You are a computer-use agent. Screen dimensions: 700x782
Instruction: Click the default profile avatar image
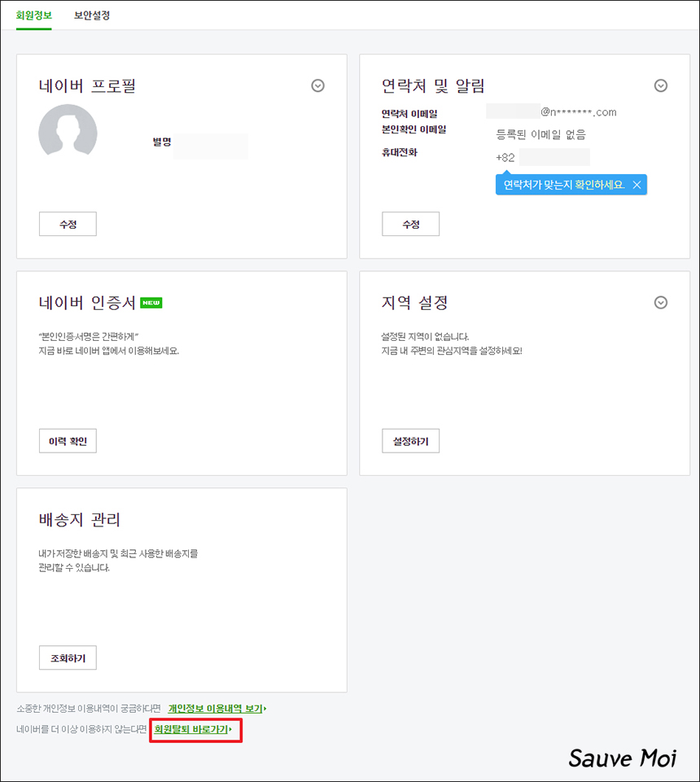point(68,131)
